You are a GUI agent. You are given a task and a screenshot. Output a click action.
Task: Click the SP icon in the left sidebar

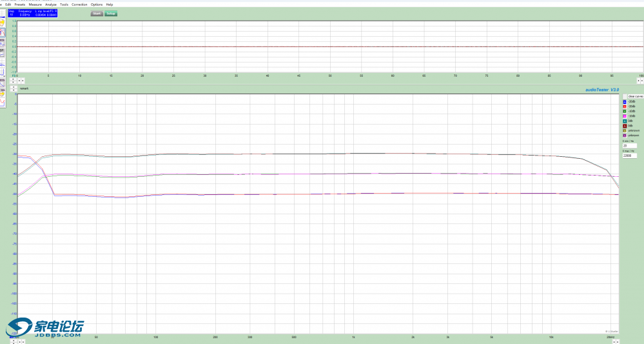point(2,52)
